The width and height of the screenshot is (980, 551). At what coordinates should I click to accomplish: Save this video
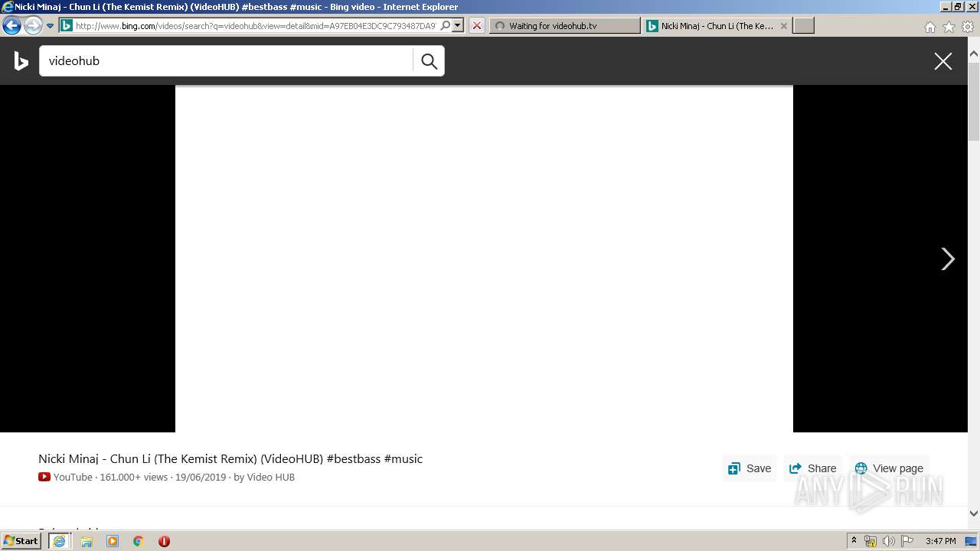[750, 468]
